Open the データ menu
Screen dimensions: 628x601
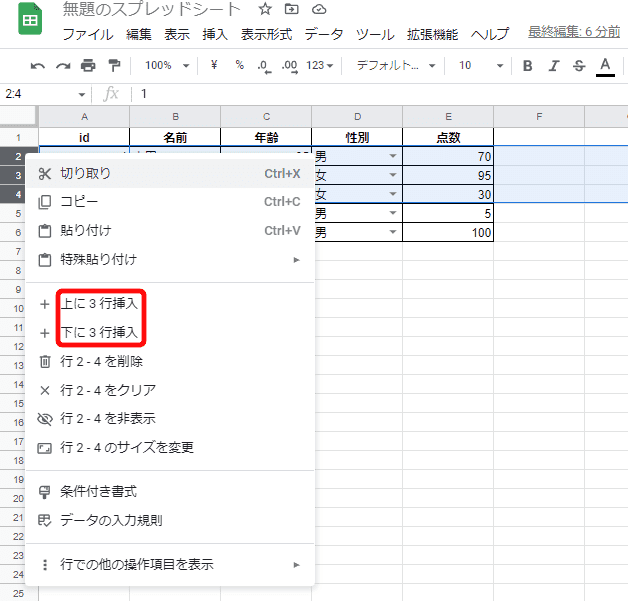coord(324,34)
